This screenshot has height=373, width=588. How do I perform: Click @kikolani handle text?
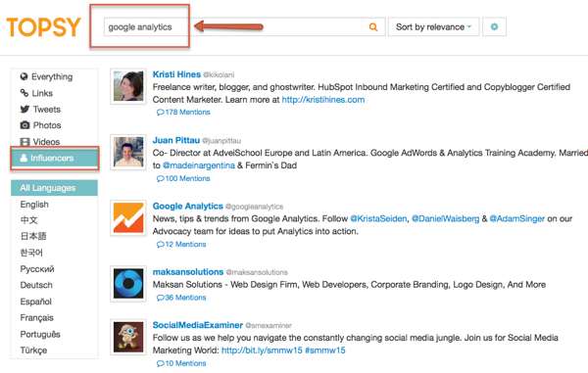point(219,75)
